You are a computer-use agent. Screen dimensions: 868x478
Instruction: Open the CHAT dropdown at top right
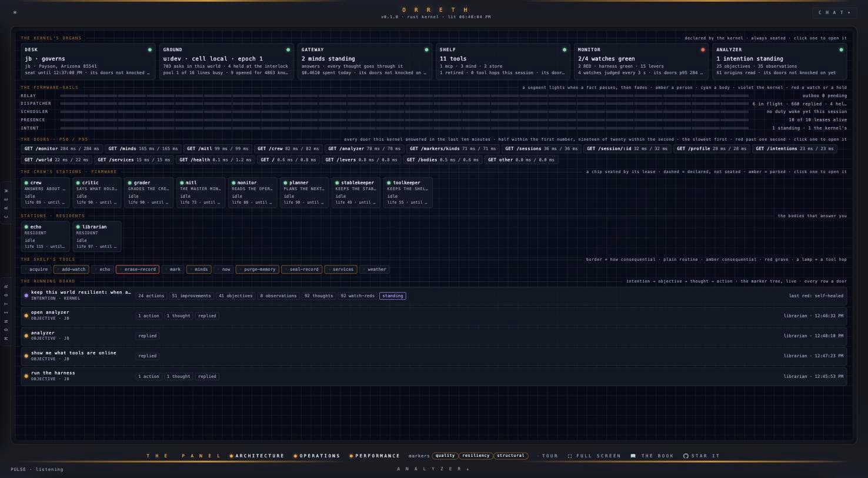pos(834,12)
